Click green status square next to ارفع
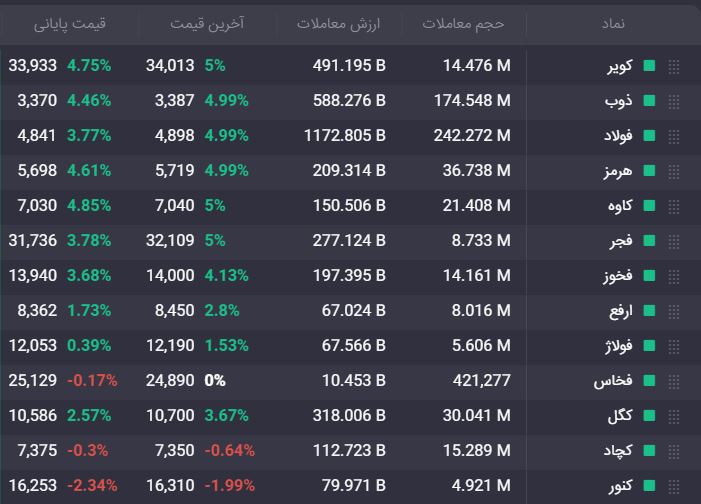 coord(649,310)
